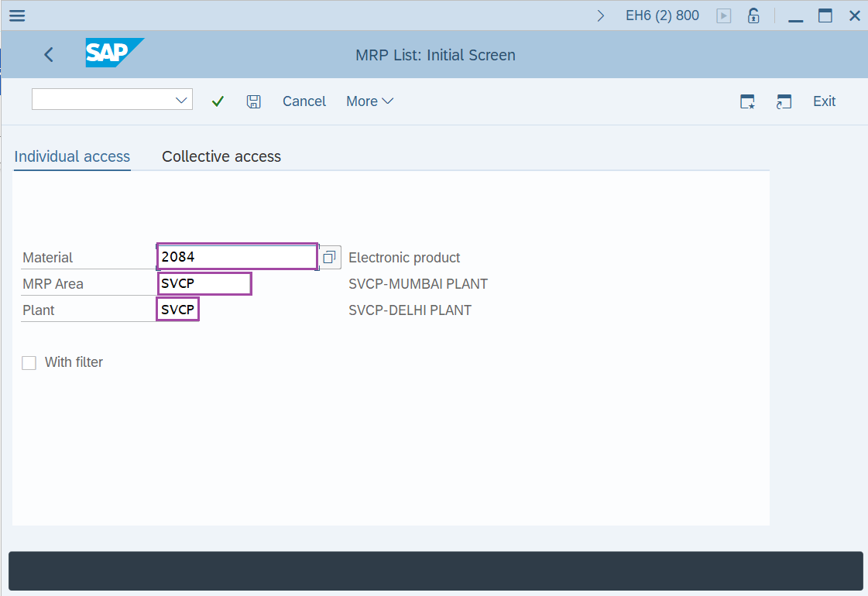Click the green checkmark Continue icon
The height and width of the screenshot is (596, 868).
(218, 101)
